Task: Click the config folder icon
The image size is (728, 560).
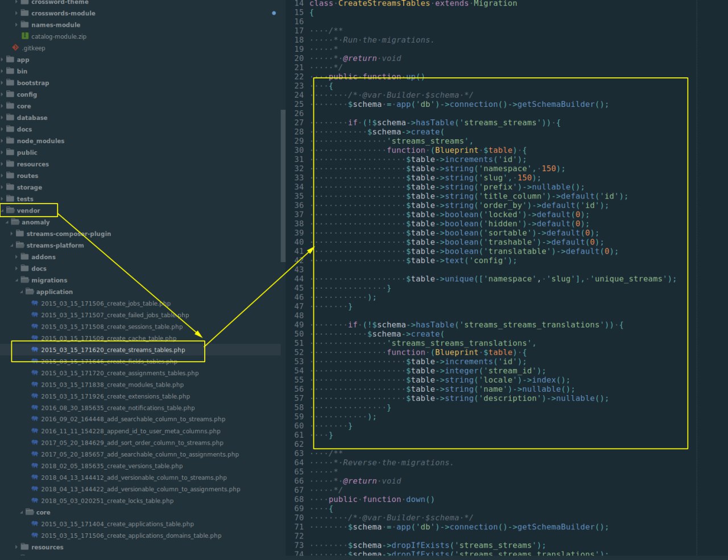Action: coord(10,94)
